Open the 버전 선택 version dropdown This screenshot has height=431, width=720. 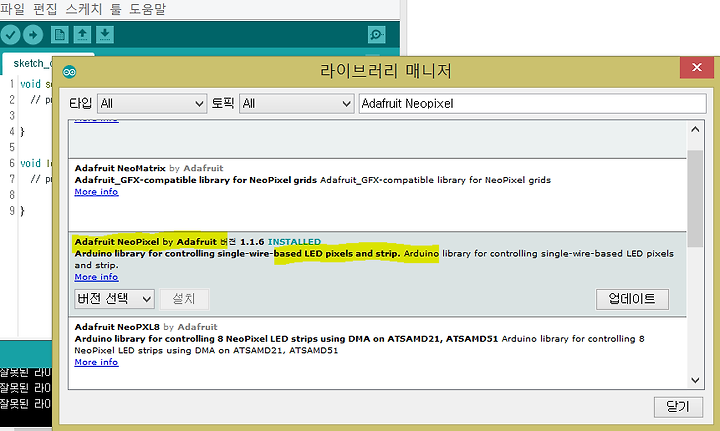point(114,299)
